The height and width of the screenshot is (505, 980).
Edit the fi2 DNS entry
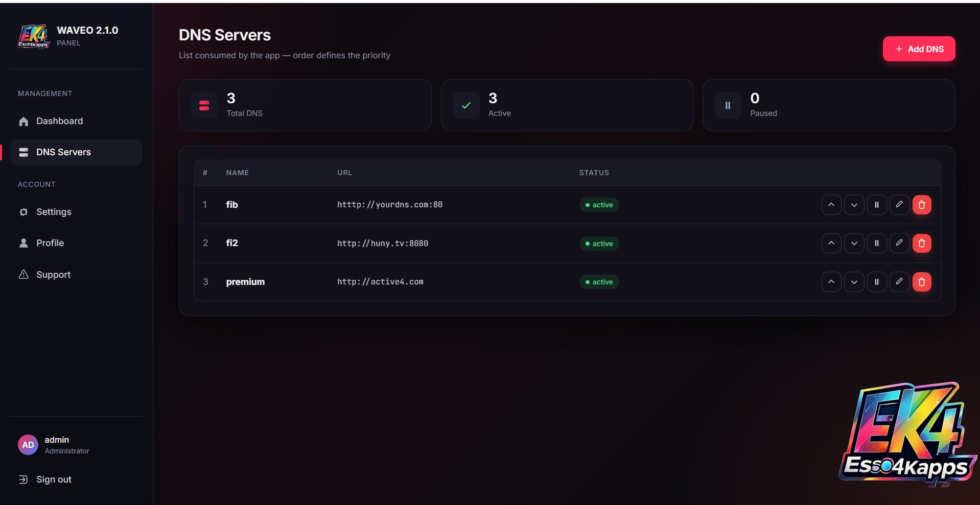coord(899,243)
